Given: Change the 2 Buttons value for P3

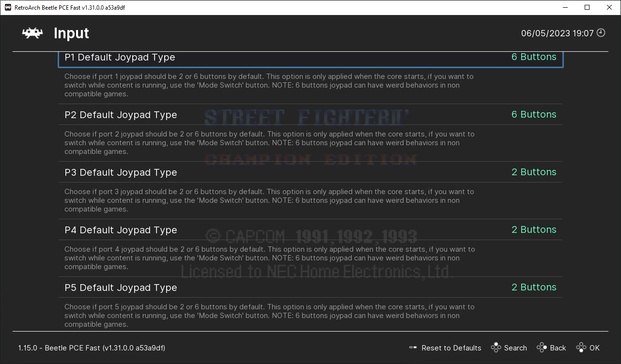Looking at the screenshot, I should point(534,172).
